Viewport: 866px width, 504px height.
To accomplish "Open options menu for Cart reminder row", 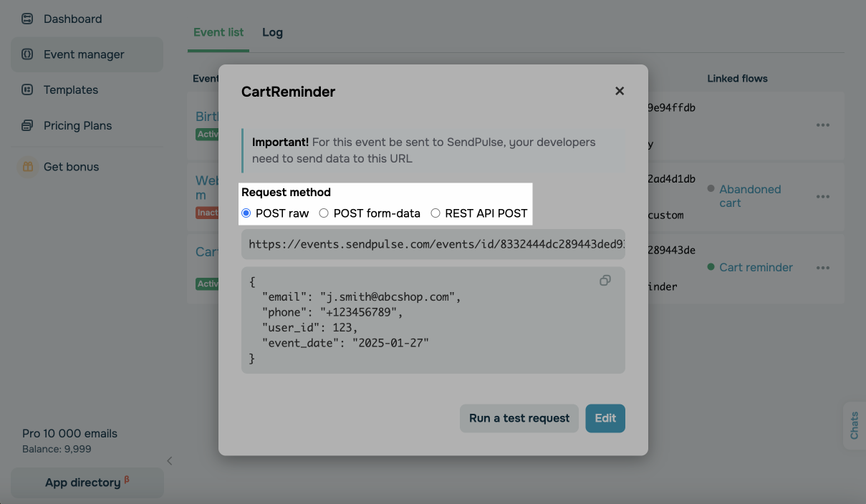I will 823,268.
